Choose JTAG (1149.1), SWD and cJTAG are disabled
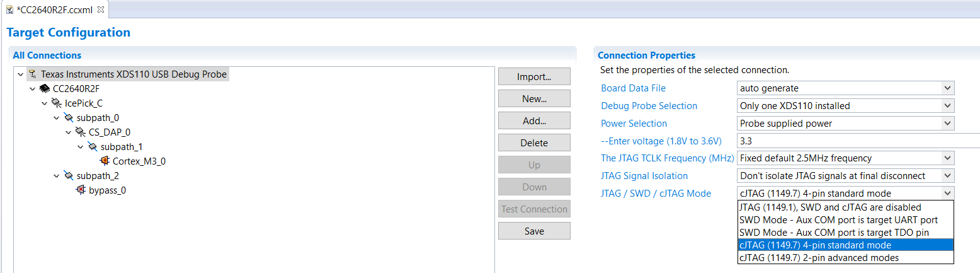Image resolution: width=980 pixels, height=273 pixels. [846, 207]
